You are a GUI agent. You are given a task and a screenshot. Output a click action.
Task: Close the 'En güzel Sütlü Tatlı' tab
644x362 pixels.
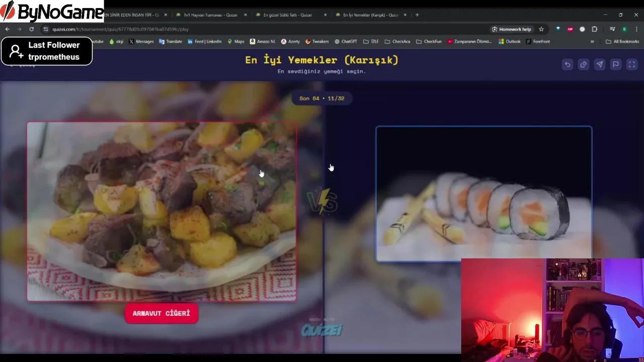[325, 15]
